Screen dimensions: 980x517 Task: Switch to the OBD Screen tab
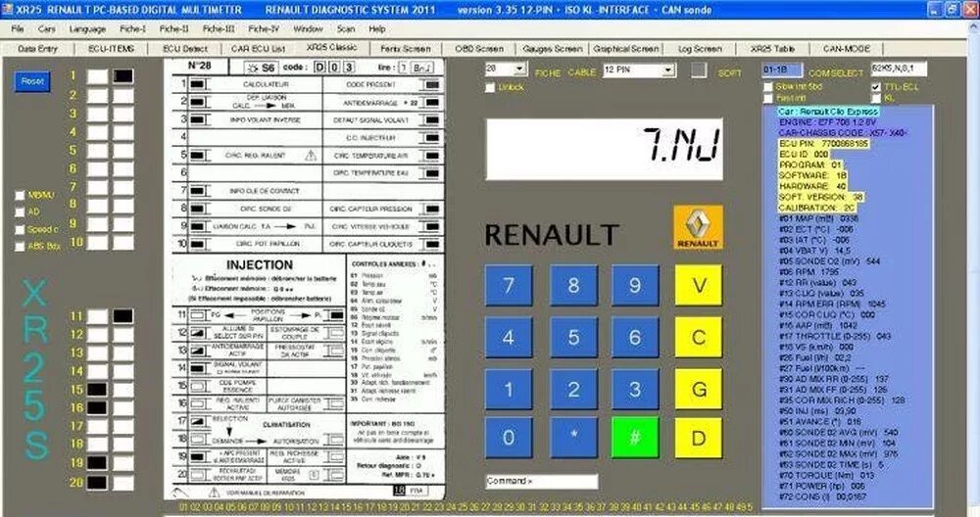tap(479, 49)
